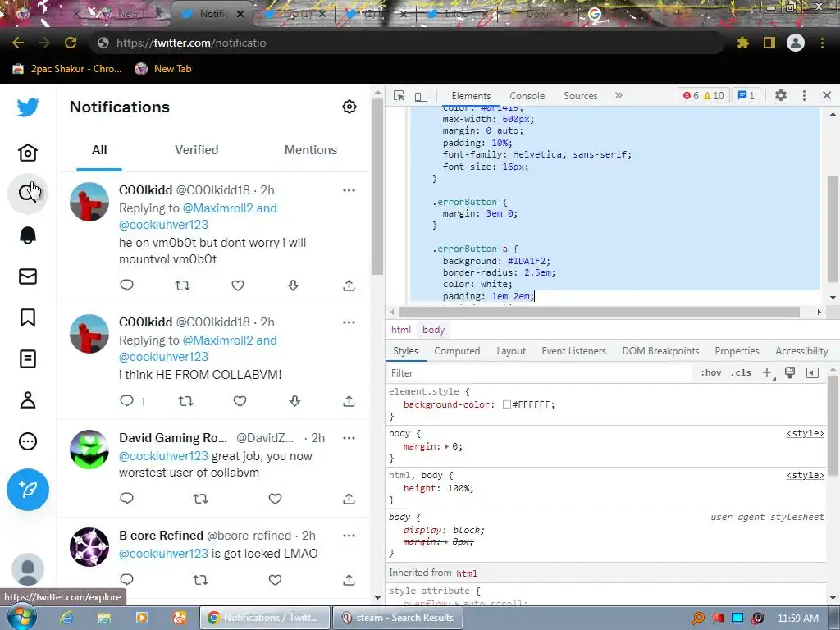
Task: Like the HE FROM COLLABVM tweet
Action: [240, 401]
